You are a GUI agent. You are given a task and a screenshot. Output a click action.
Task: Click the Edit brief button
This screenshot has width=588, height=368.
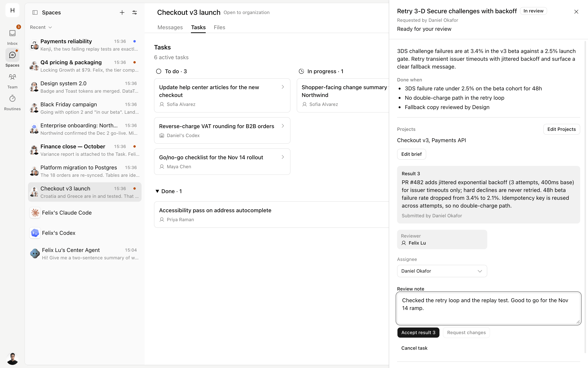[411, 154]
